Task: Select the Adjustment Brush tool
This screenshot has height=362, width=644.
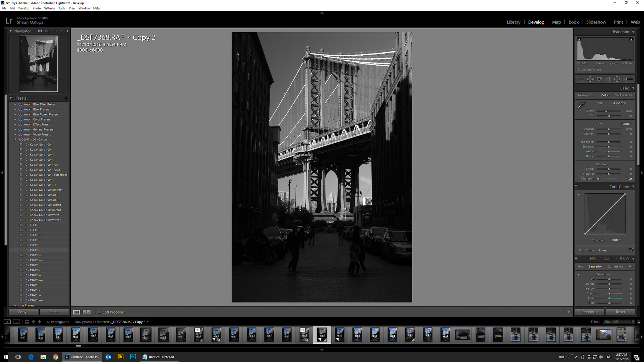Action: [x=628, y=79]
